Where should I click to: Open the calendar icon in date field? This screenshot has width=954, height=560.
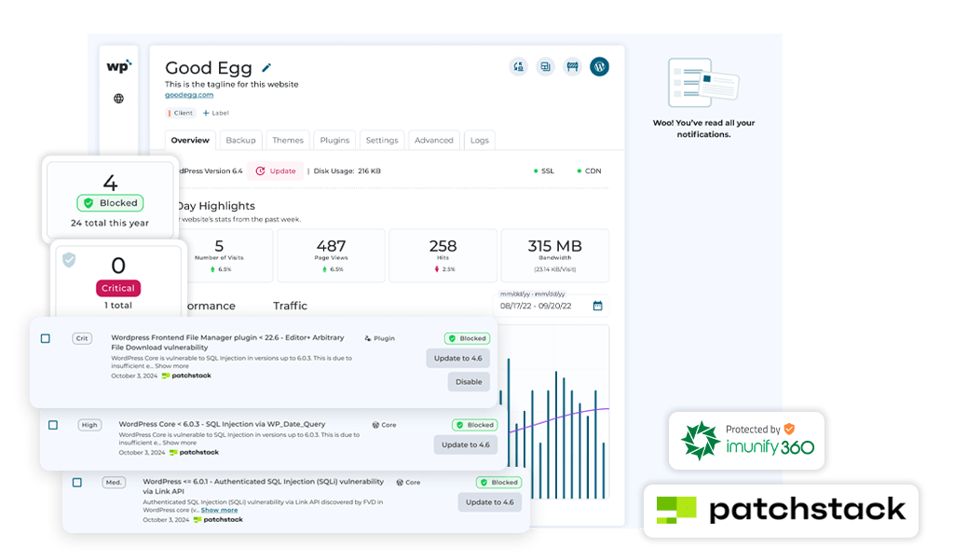click(x=597, y=306)
